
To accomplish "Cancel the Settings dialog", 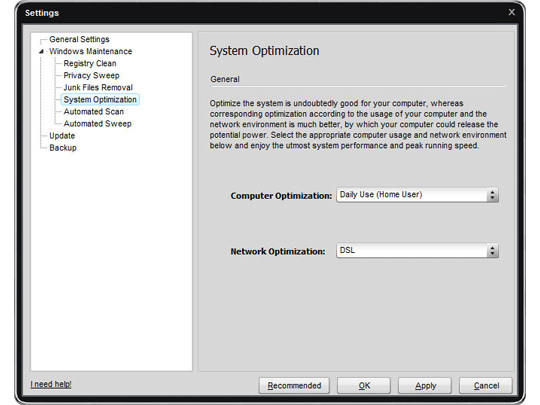I will coord(486,386).
